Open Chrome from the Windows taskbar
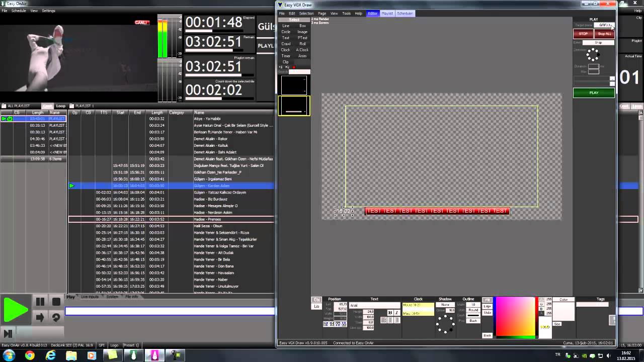644x362 pixels. point(30,355)
